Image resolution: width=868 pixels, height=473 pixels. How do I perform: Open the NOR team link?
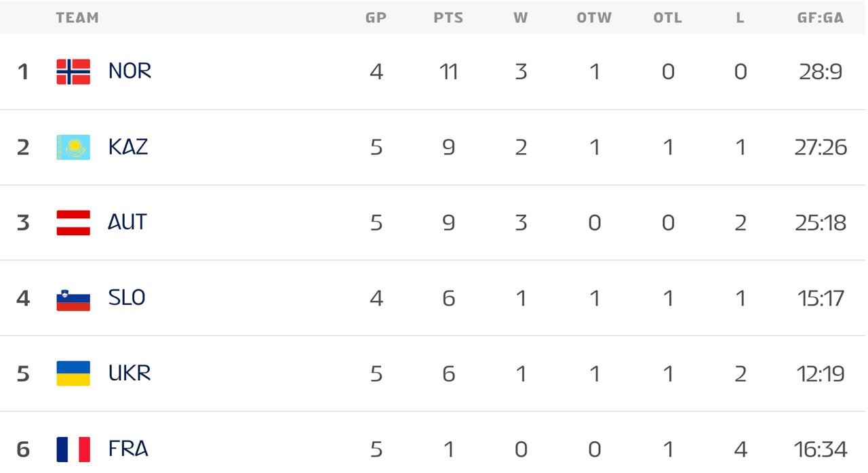(130, 71)
